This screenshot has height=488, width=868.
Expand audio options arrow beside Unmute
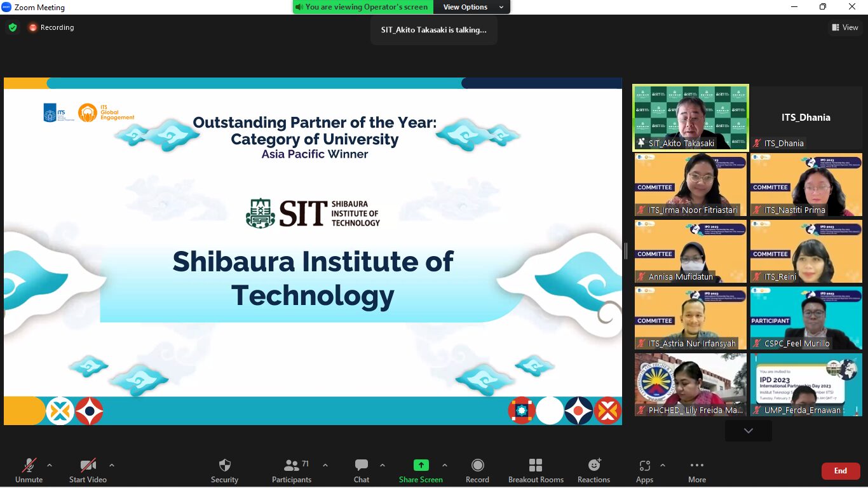(x=50, y=465)
